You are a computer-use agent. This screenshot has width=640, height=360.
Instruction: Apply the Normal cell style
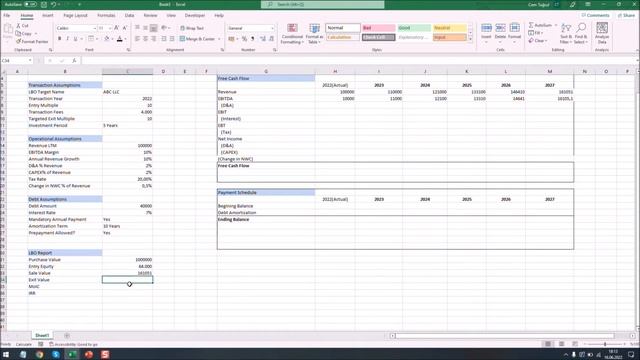(x=343, y=28)
